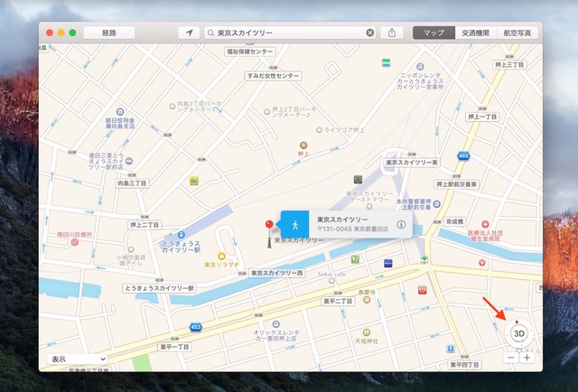The width and height of the screenshot is (578, 392).
Task: Zoom out with minus button
Action: point(511,358)
